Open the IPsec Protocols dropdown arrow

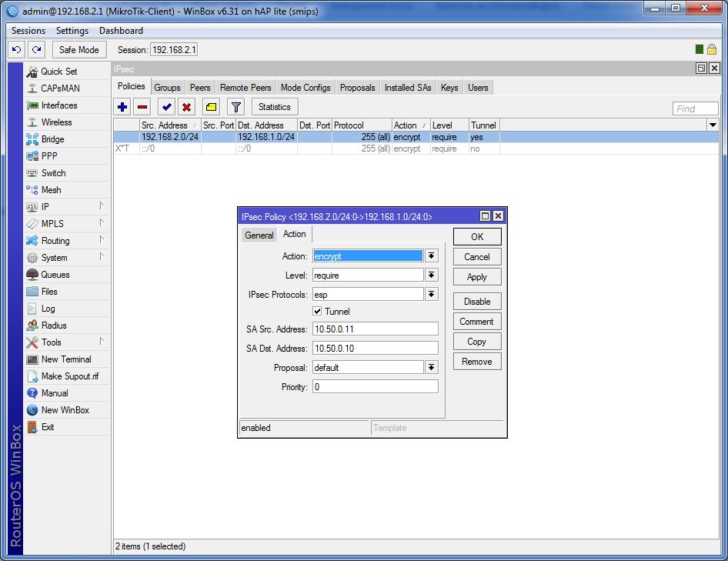[x=431, y=295]
